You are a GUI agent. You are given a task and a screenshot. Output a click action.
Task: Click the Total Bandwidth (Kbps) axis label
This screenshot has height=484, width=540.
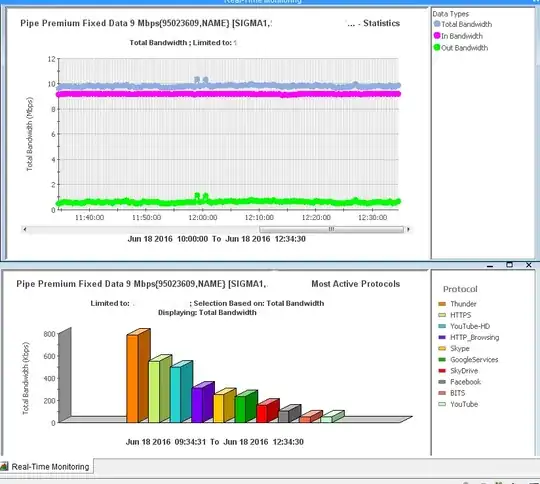point(26,378)
